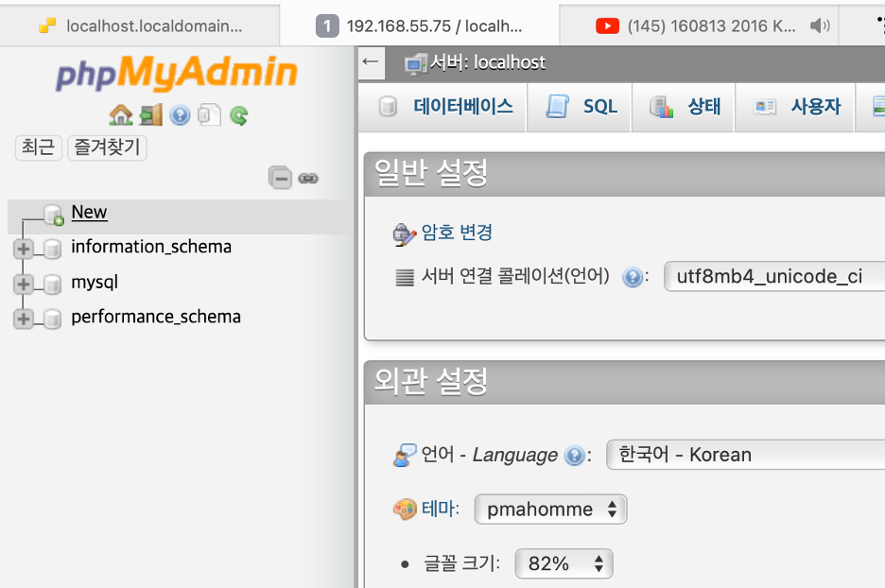Click the vertical divider between panels
Viewport: 885px width, 588px height.
coord(356,317)
